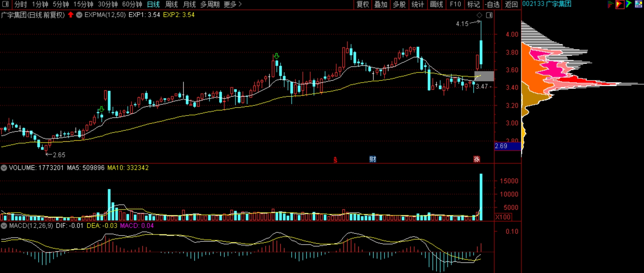Open the 多股 multi-stock view
This screenshot has height=273, width=644.
coord(399,5)
